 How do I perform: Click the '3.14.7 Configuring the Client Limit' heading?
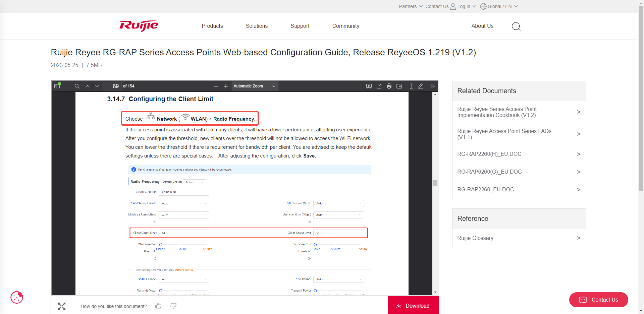point(160,99)
